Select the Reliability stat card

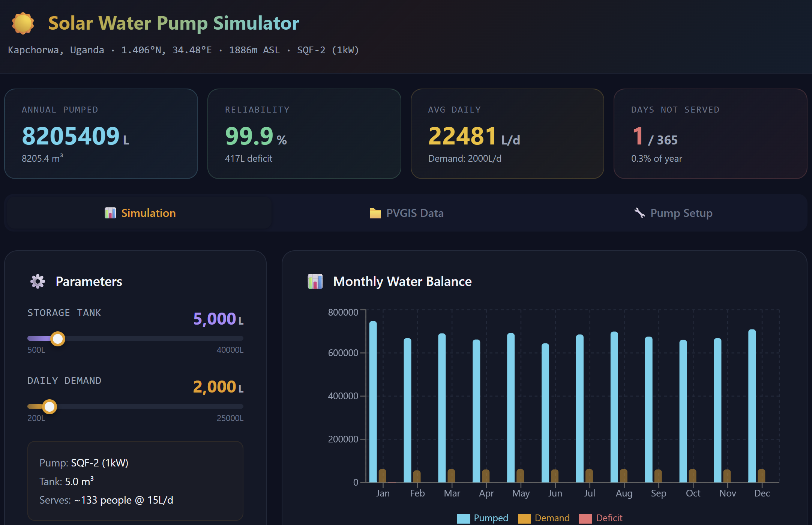(304, 134)
